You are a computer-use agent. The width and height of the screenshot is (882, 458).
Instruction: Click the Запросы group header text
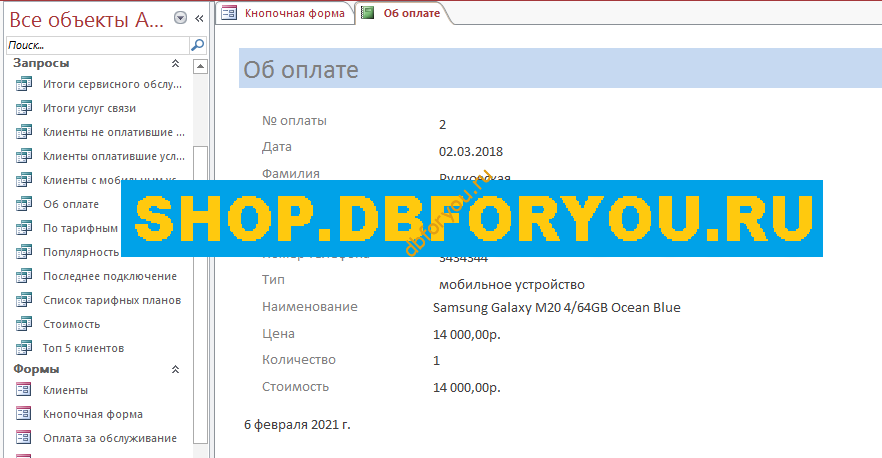pyautogui.click(x=41, y=64)
